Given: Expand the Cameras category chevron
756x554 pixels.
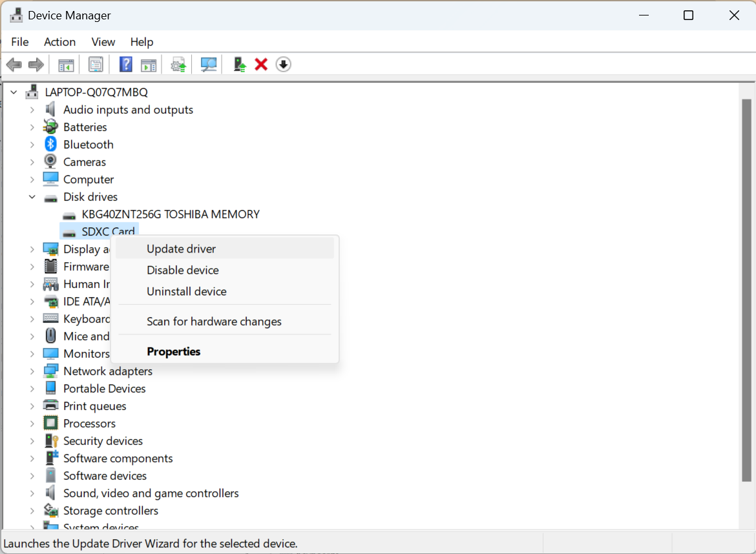Looking at the screenshot, I should coord(32,162).
